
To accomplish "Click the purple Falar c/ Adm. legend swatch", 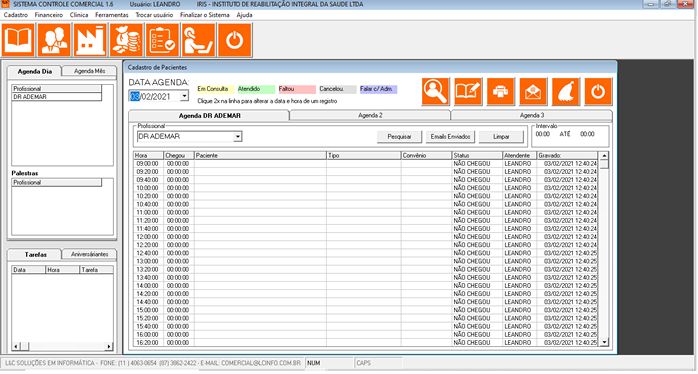I will [x=378, y=89].
